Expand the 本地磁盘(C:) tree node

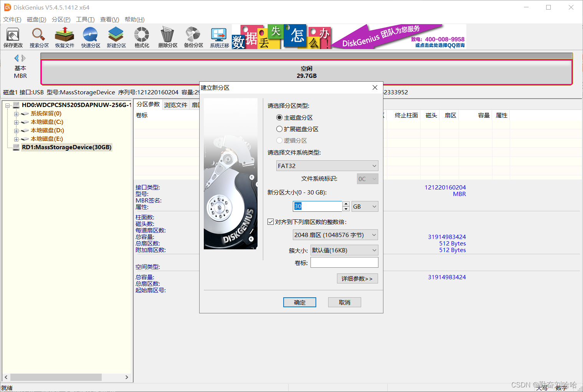(x=16, y=122)
